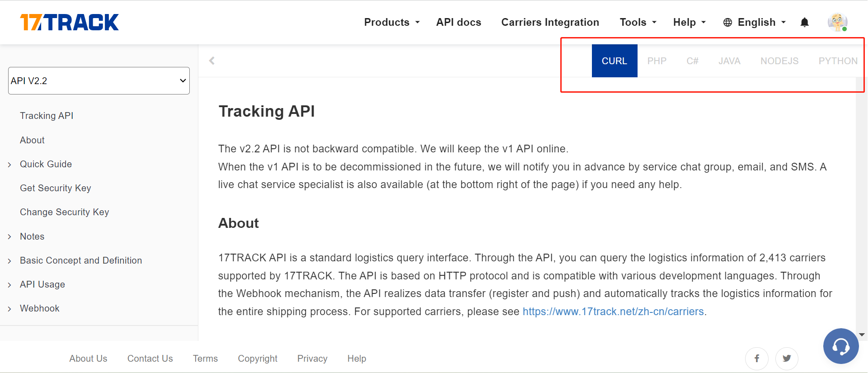Open Contact Us footer link
This screenshot has width=868, height=373.
tap(150, 359)
